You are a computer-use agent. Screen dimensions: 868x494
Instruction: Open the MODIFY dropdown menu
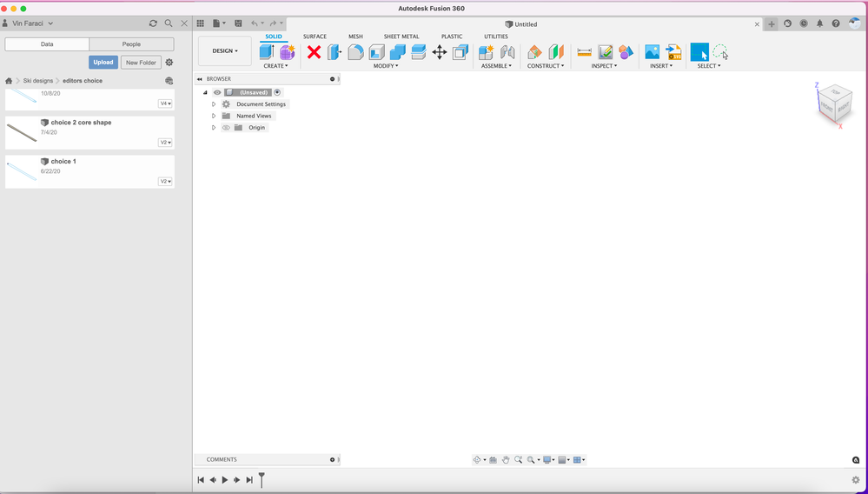coord(386,66)
